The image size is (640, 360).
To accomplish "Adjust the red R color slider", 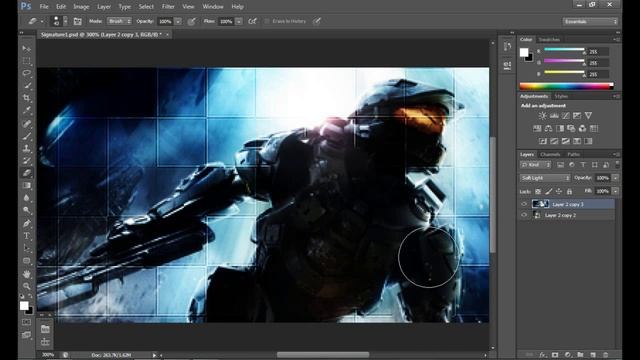I will (564, 50).
